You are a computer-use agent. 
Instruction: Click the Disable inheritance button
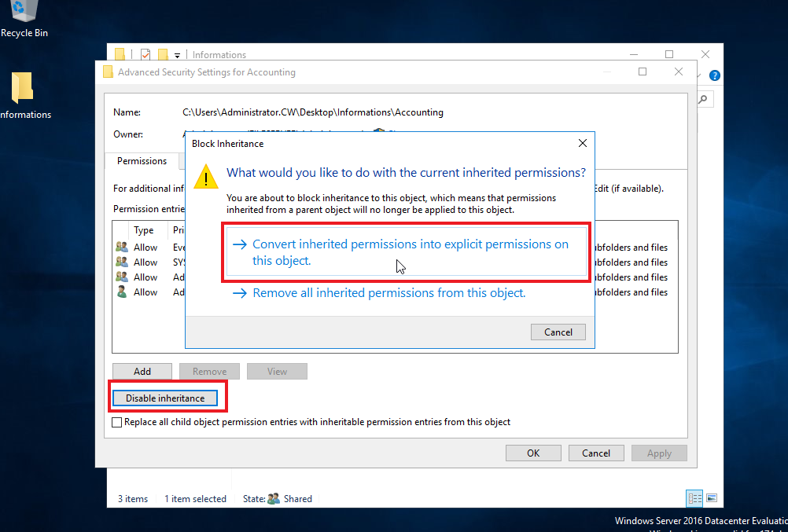click(x=165, y=398)
